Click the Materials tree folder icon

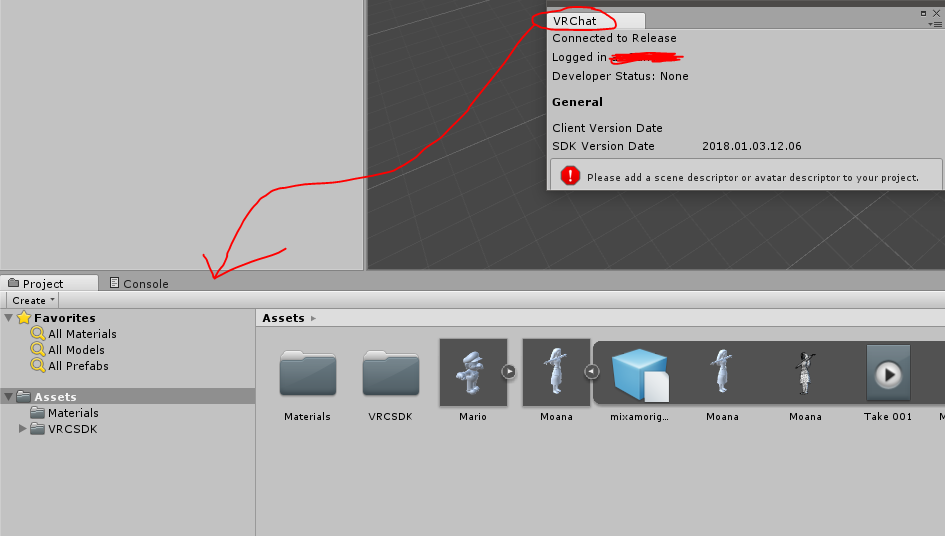37,412
